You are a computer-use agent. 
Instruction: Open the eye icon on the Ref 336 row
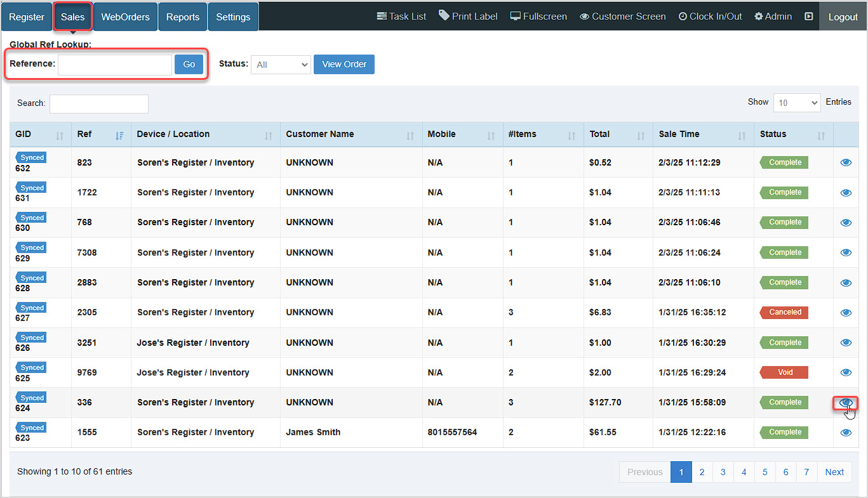click(x=846, y=402)
